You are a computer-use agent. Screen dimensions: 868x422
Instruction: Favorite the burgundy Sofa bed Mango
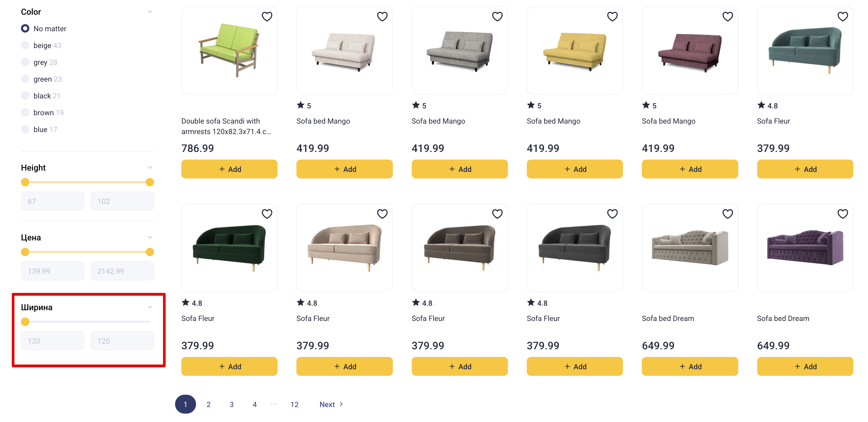click(x=727, y=17)
